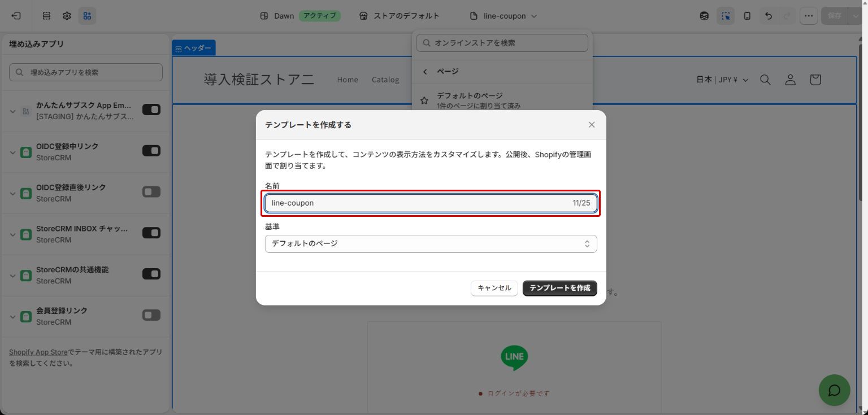Expand the 会員登録リンク app row
This screenshot has height=415, width=868.
(x=12, y=316)
